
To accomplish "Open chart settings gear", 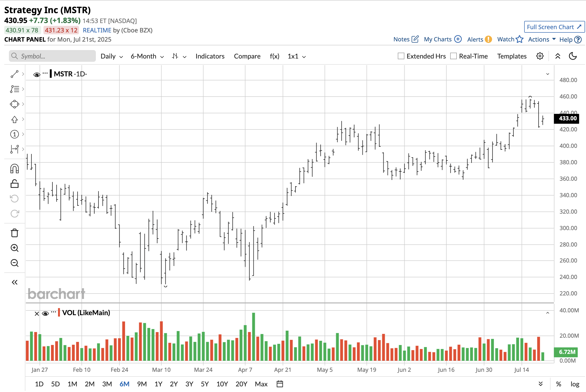I will click(540, 56).
